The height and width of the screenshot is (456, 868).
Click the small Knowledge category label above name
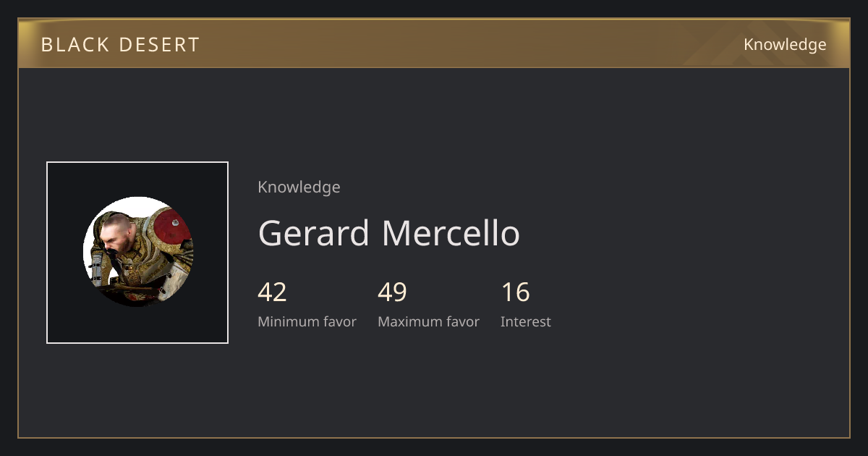299,187
